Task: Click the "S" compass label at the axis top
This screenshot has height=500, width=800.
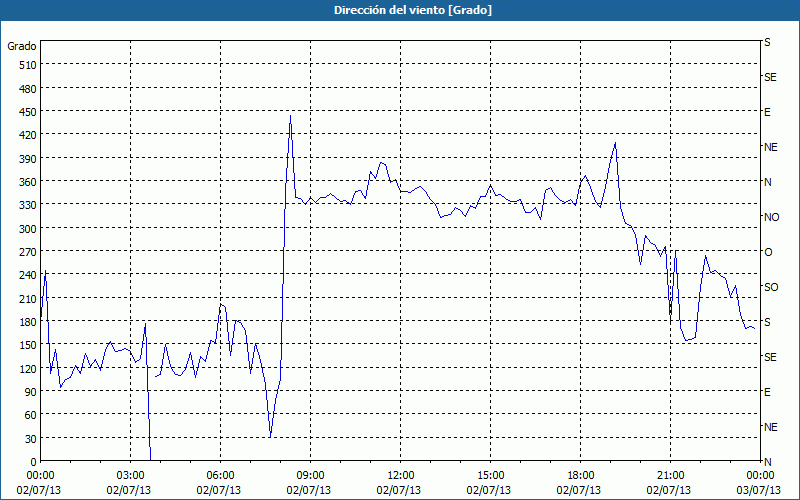Action: tap(767, 42)
